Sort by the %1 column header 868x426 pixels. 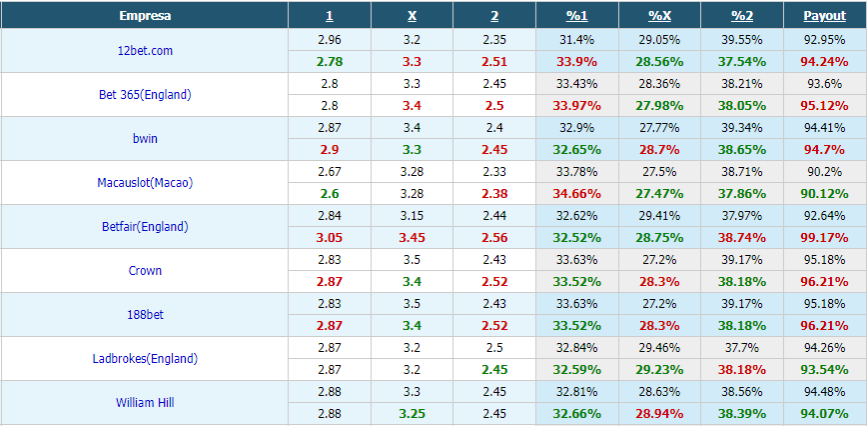tap(576, 16)
